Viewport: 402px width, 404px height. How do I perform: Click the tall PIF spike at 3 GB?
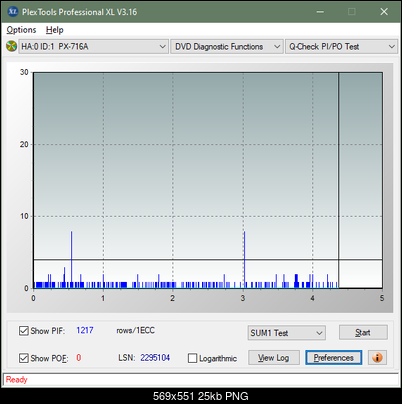click(244, 259)
